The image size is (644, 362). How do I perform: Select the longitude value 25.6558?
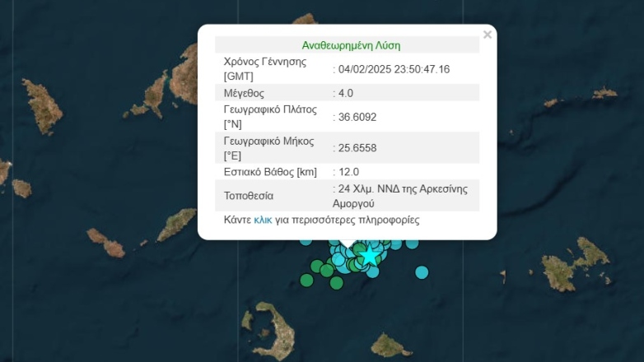coord(357,148)
